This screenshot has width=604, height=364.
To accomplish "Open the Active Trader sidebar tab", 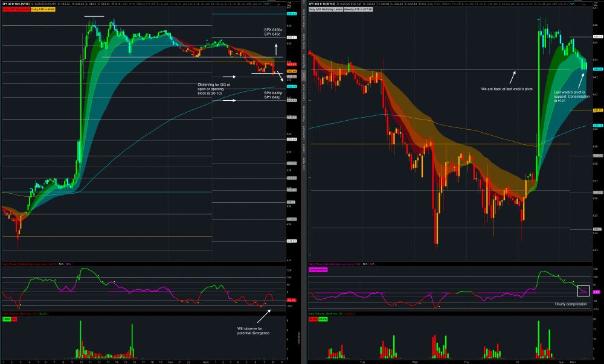I will (304, 40).
